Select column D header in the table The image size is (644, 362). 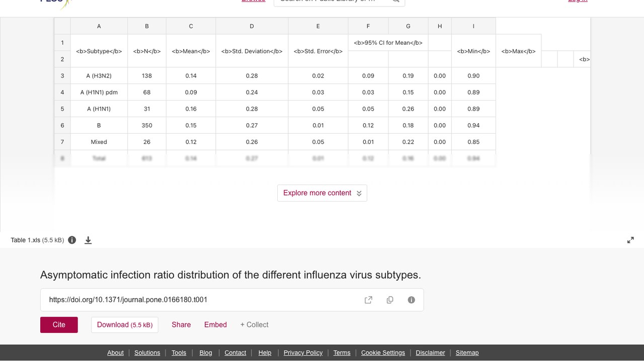[x=252, y=26]
